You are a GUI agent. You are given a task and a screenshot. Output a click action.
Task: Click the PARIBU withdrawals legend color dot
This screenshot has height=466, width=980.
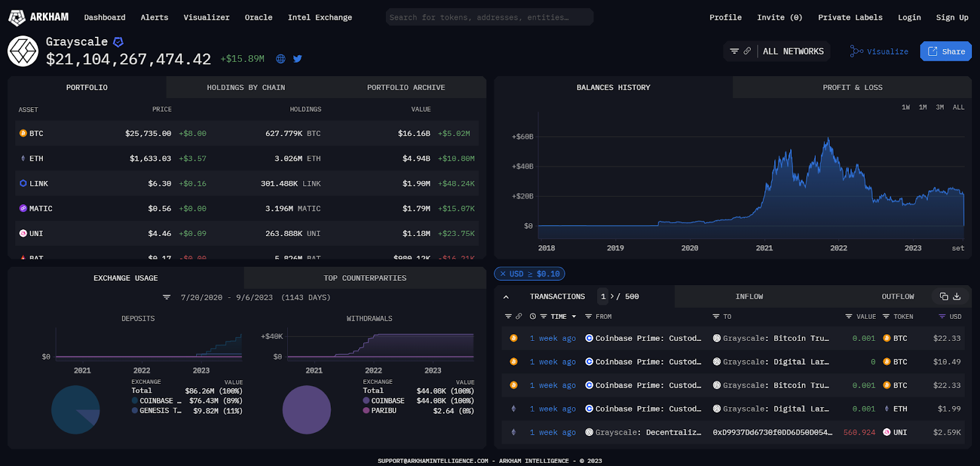click(x=366, y=411)
